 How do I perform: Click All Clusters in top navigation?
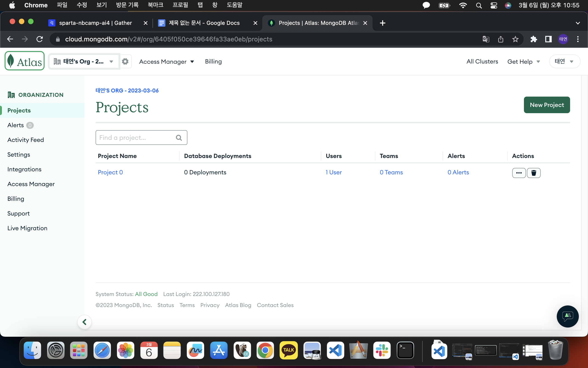[x=482, y=62]
